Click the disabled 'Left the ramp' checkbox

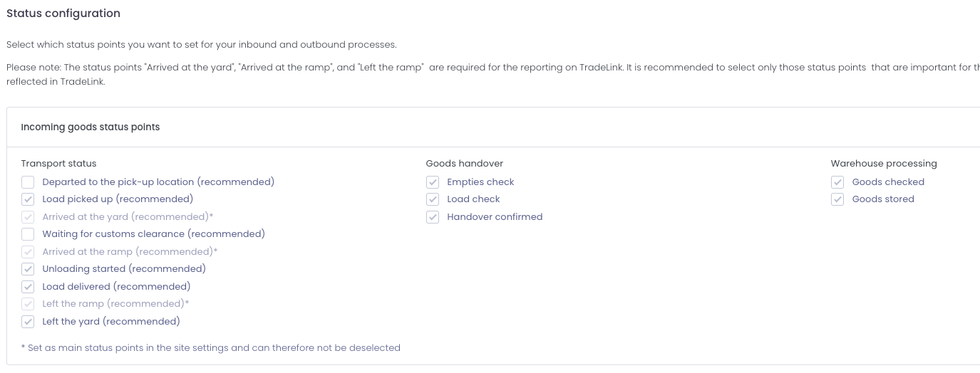click(x=28, y=304)
